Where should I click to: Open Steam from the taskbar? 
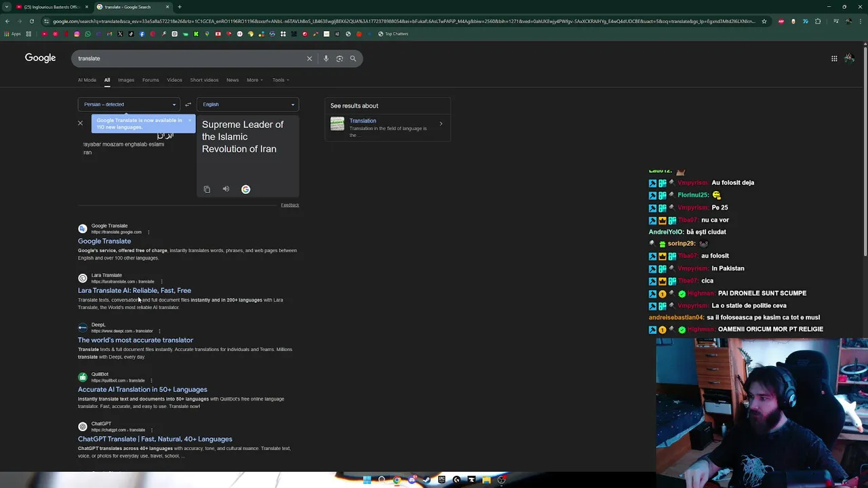click(x=427, y=480)
